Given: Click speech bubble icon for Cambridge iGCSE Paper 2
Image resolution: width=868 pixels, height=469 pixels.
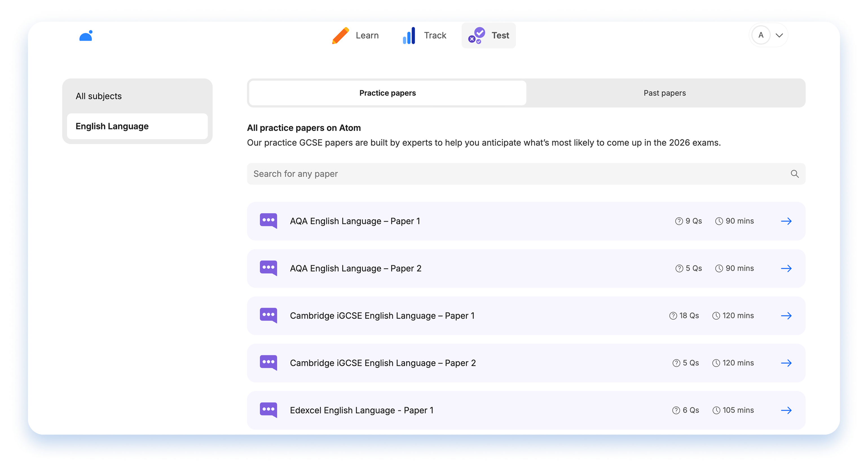Looking at the screenshot, I should coord(268,363).
